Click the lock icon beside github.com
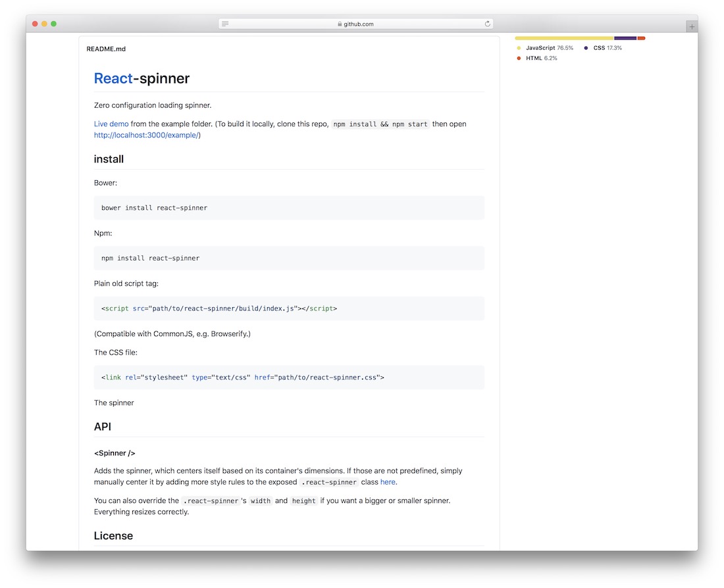This screenshot has width=724, height=588. [x=340, y=24]
